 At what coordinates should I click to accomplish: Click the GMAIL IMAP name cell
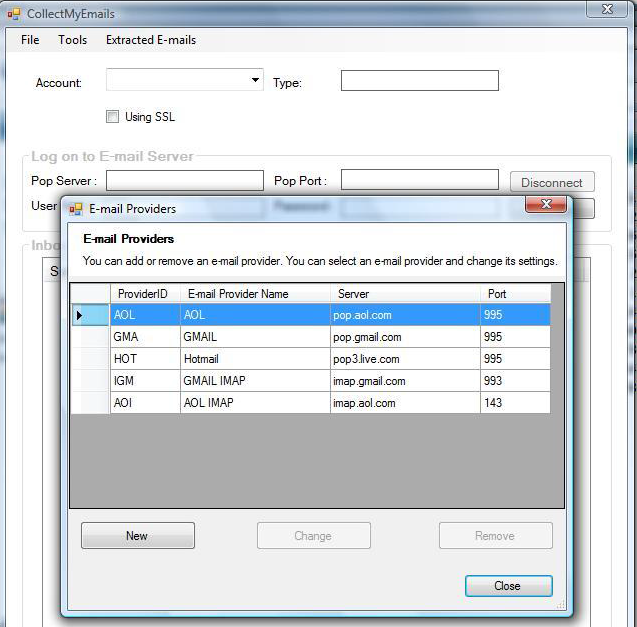pyautogui.click(x=255, y=381)
